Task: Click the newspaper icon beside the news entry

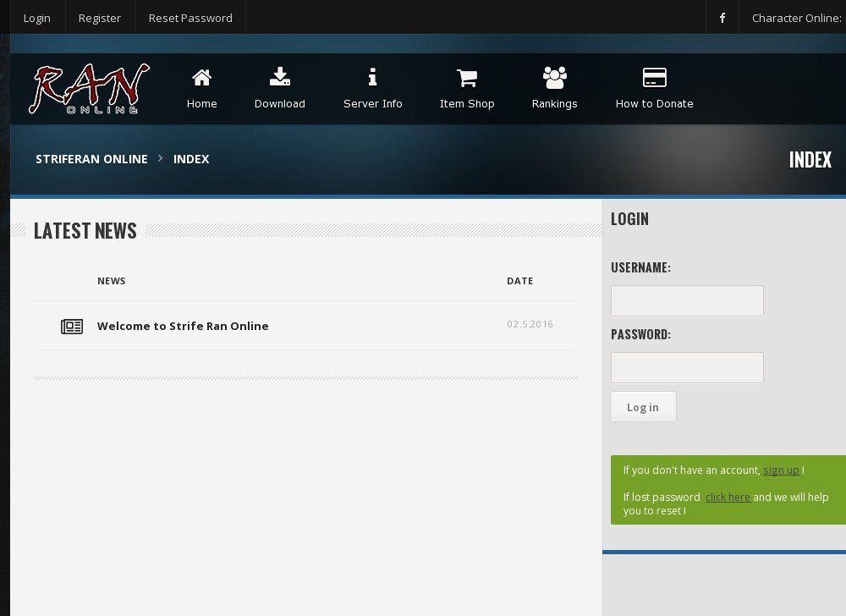Action: 72,327
